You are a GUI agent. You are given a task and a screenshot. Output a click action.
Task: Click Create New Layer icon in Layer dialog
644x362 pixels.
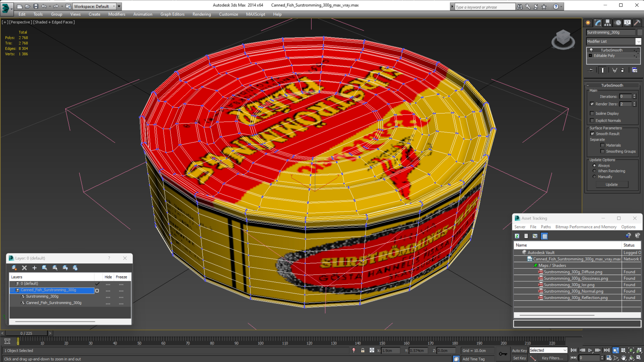click(14, 267)
